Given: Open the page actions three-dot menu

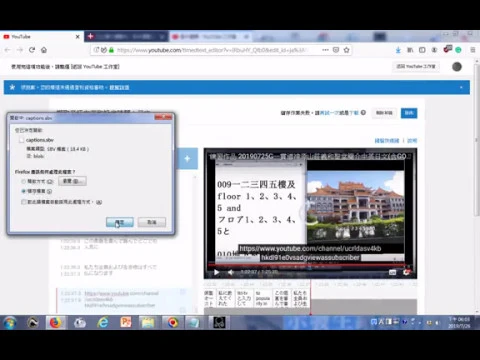Looking at the screenshot, I should coord(325,50).
